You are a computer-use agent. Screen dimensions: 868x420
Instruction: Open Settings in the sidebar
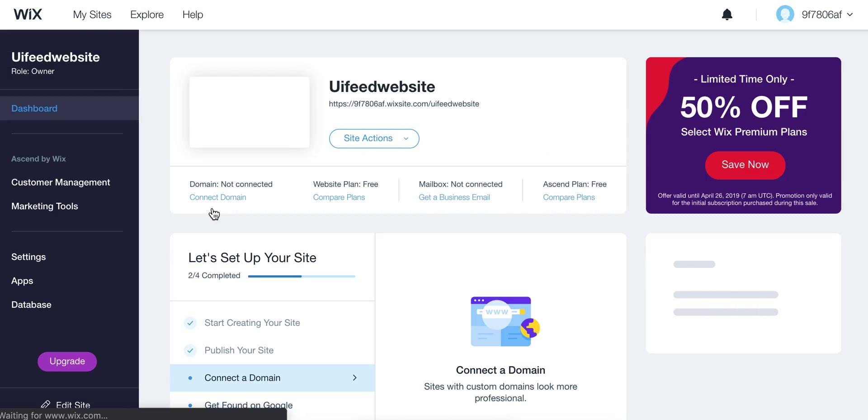28,257
